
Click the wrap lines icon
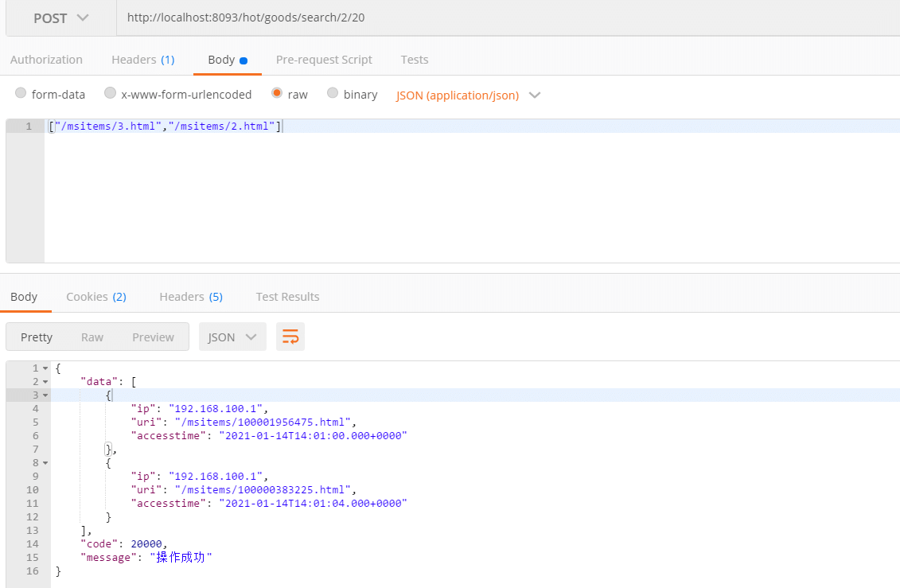click(290, 337)
